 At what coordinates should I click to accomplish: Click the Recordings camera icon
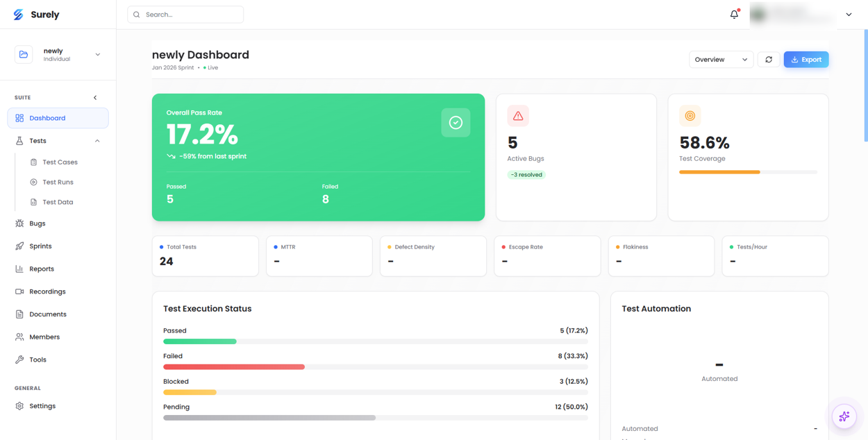19,291
